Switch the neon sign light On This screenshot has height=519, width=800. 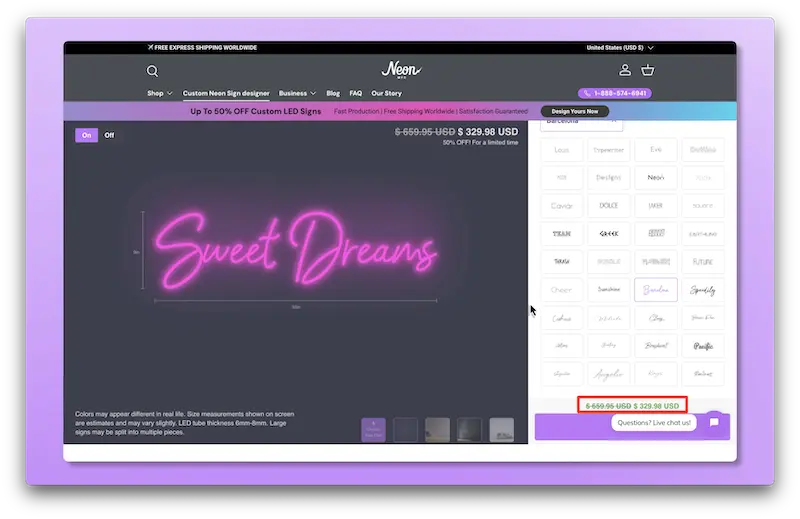(86, 135)
